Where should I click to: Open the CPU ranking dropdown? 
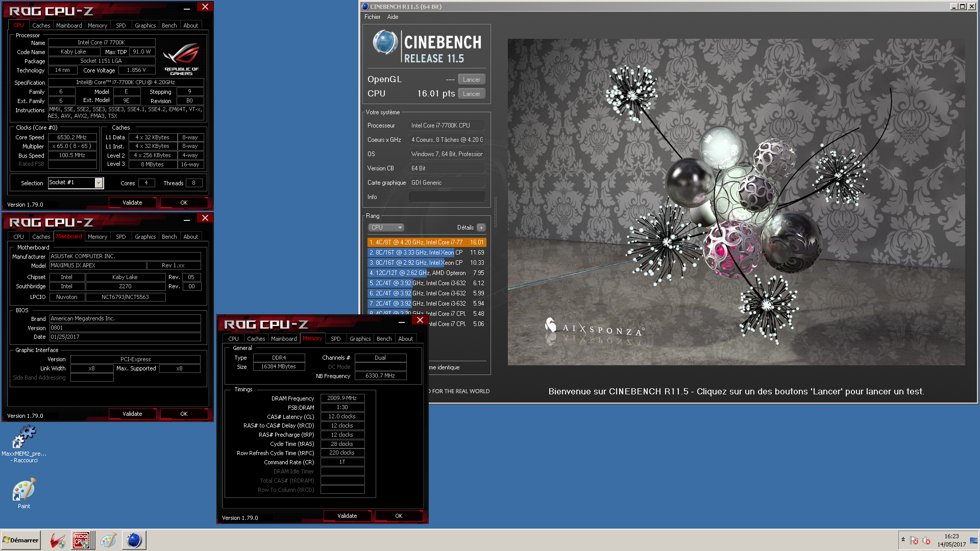point(386,228)
